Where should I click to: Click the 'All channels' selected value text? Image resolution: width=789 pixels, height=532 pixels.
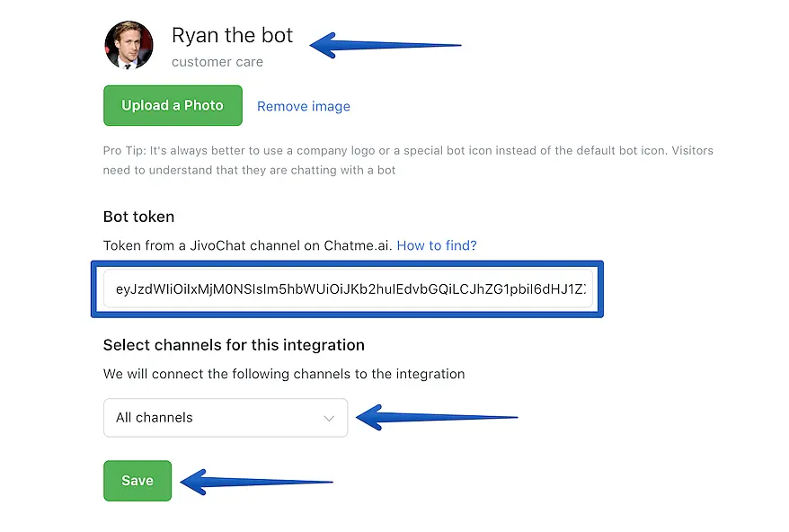coord(155,418)
